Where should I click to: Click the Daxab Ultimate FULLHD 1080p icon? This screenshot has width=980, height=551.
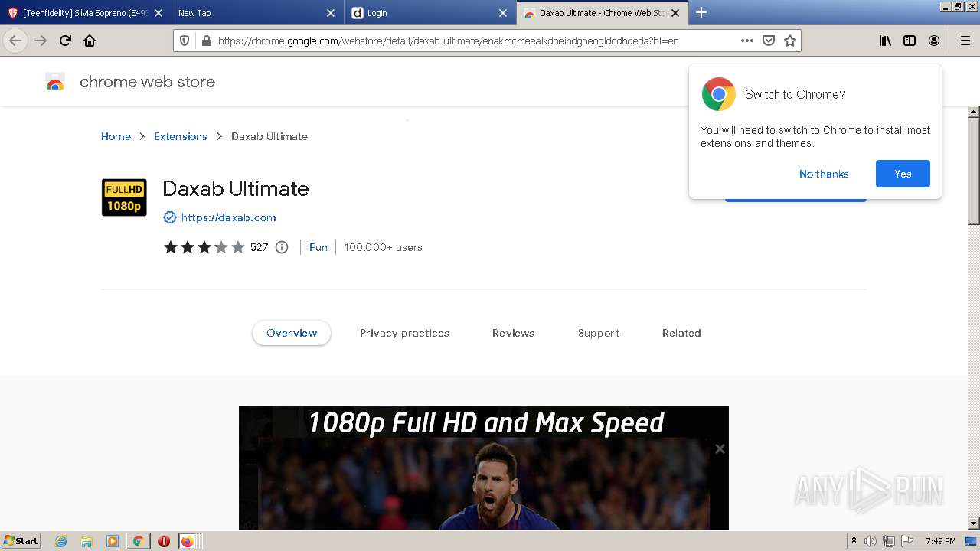click(x=124, y=197)
